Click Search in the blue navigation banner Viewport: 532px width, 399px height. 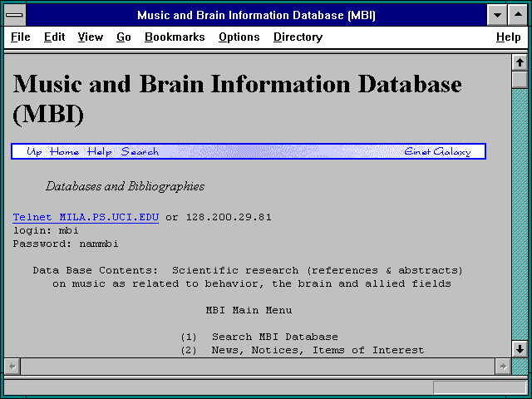click(x=140, y=151)
